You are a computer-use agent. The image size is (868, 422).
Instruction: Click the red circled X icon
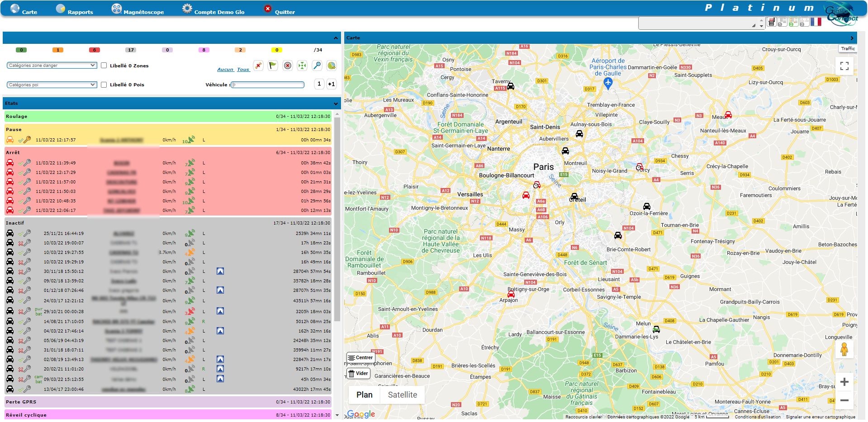click(288, 66)
